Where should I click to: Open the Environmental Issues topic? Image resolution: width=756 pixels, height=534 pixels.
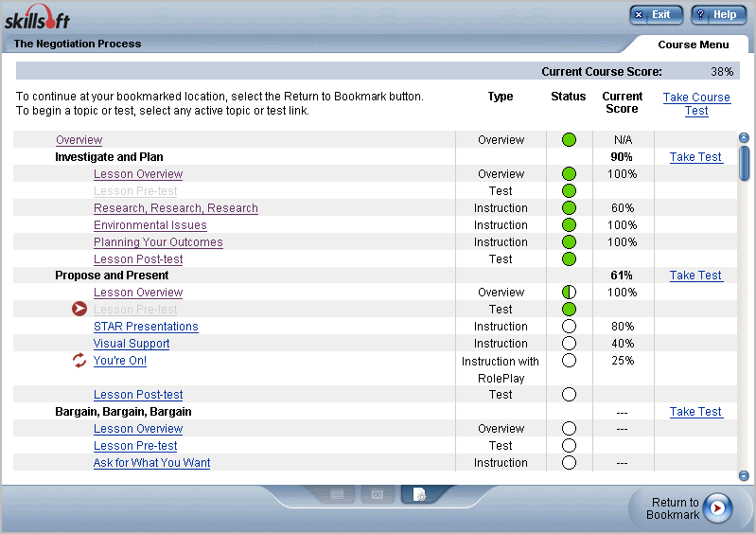[x=150, y=225]
